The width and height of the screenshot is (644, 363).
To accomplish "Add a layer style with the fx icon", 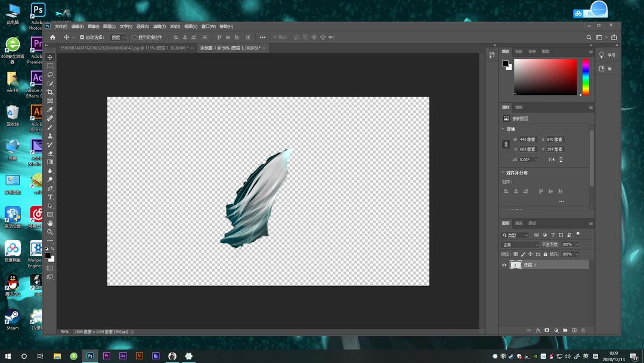I will [538, 330].
